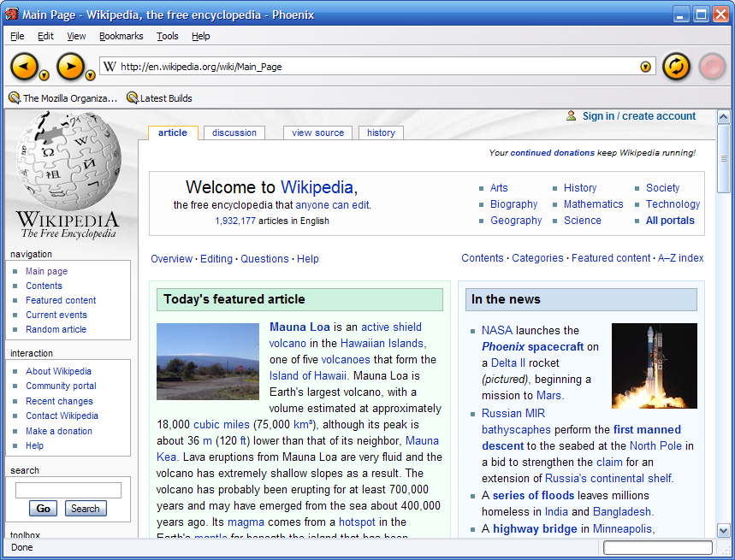The image size is (735, 560).
Task: Click the All portals link
Action: pyautogui.click(x=670, y=221)
